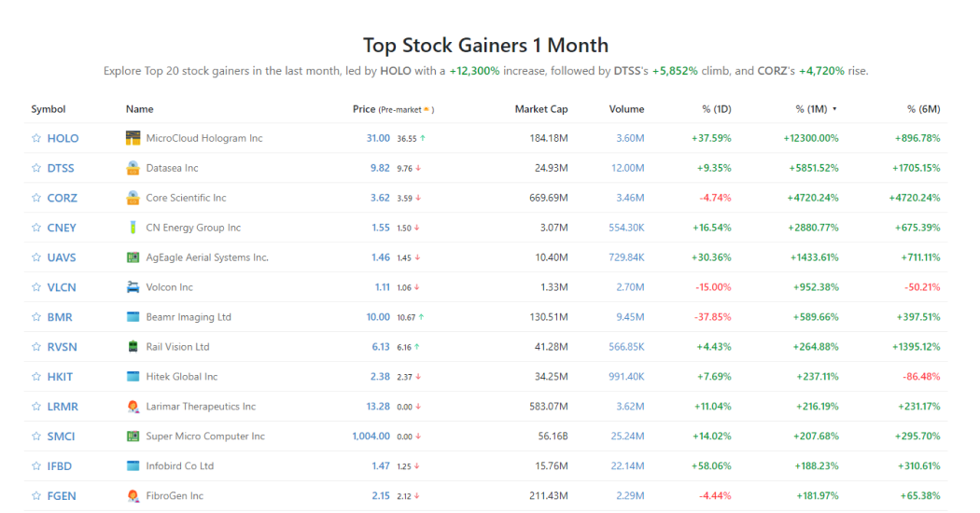Favorite FGEN using its star icon
Image resolution: width=980 pixels, height=513 pixels.
36,496
